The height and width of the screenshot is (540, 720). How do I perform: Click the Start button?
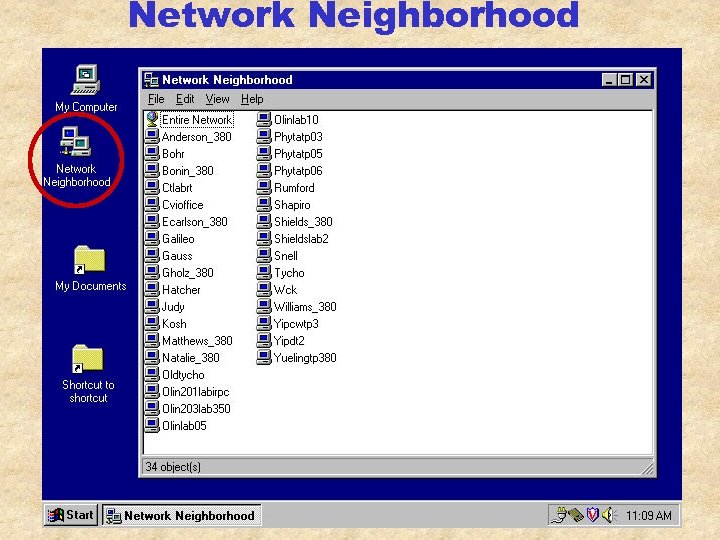pos(71,515)
